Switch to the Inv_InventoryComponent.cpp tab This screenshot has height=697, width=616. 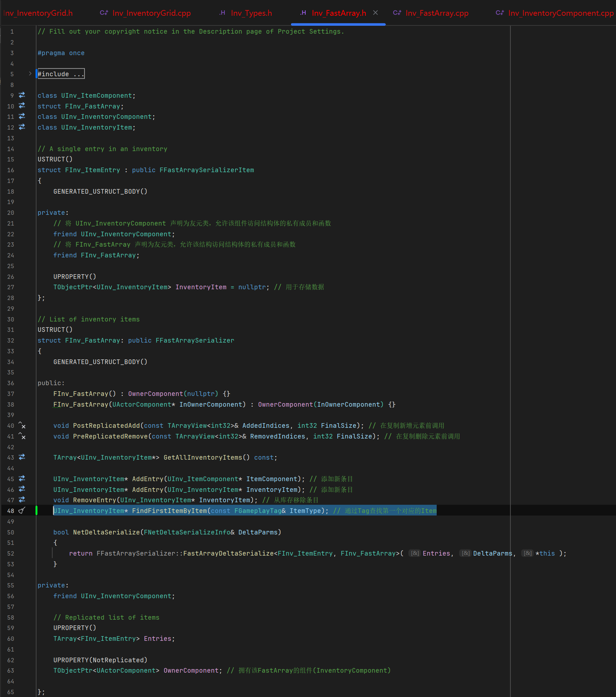561,13
